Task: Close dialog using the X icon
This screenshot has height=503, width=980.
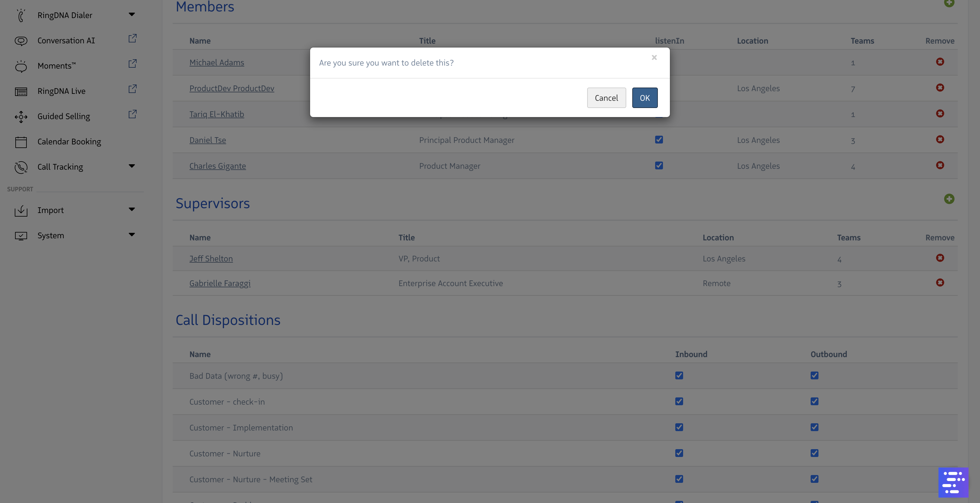Action: [x=654, y=57]
